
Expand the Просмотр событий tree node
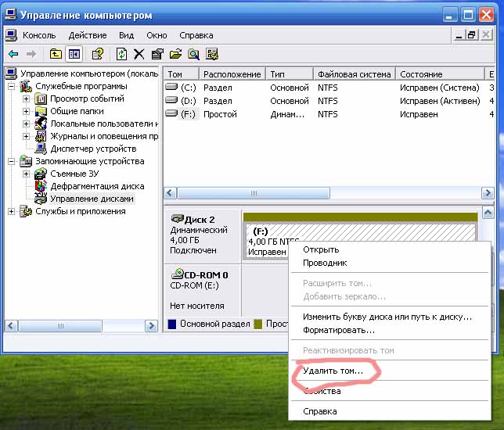coord(27,99)
